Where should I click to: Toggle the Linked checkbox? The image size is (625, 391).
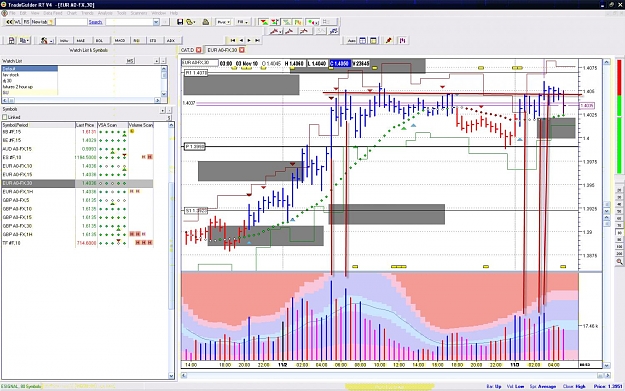(x=5, y=117)
